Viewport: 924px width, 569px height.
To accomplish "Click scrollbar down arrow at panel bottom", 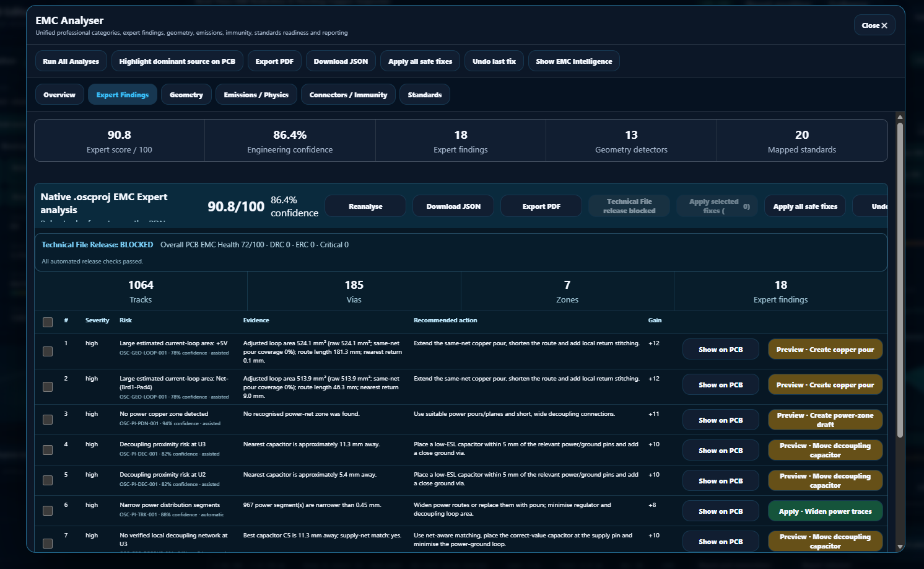I will (x=900, y=547).
